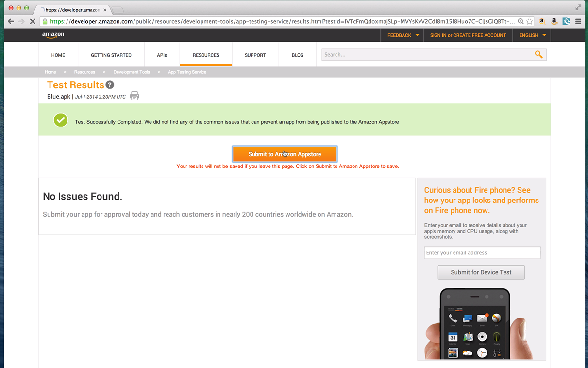Viewport: 588px width, 368px height.
Task: Click the Home breadcrumb link
Action: point(50,72)
